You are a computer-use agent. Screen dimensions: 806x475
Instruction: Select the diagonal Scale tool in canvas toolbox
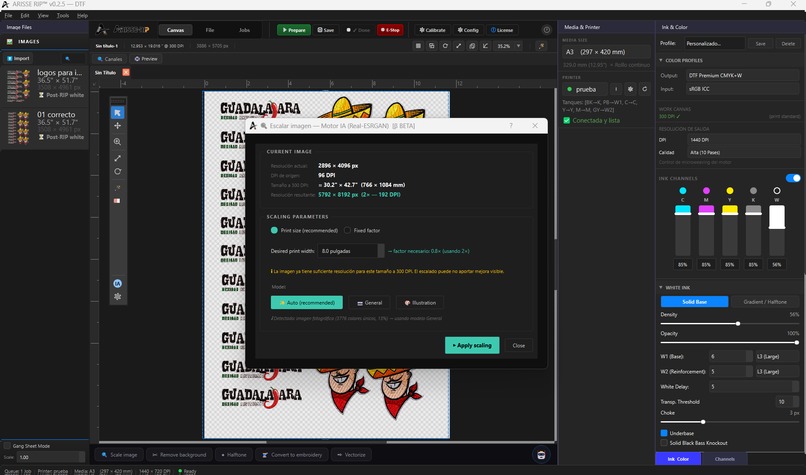coord(117,158)
